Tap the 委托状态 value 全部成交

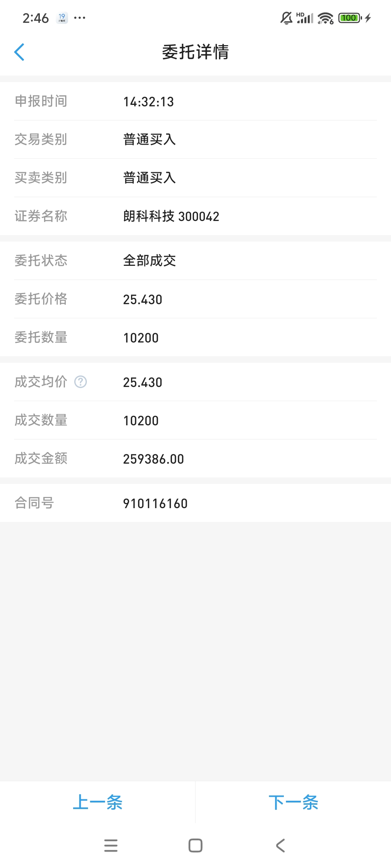(150, 261)
